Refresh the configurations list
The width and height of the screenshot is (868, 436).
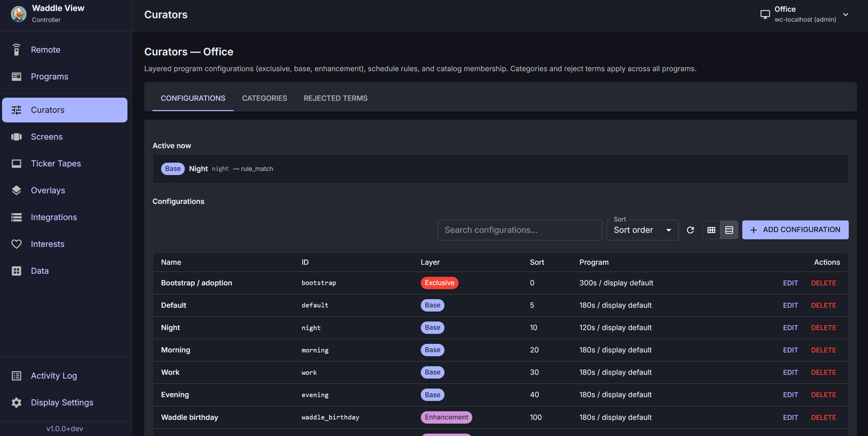click(x=690, y=230)
